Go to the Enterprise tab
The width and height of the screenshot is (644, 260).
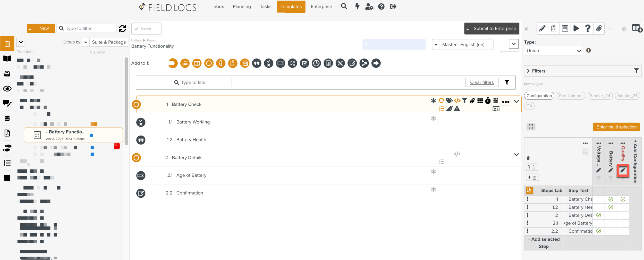321,6
